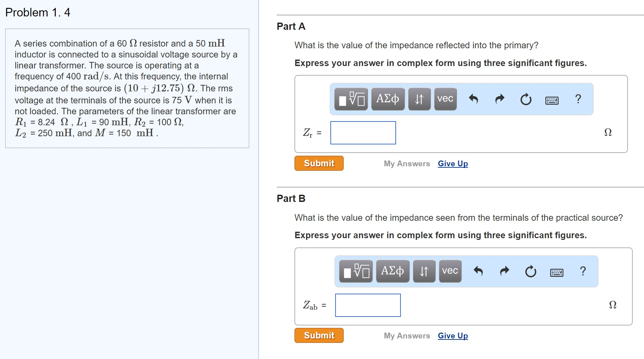The image size is (644, 359).
Task: Submit the Part A answer
Action: click(319, 164)
